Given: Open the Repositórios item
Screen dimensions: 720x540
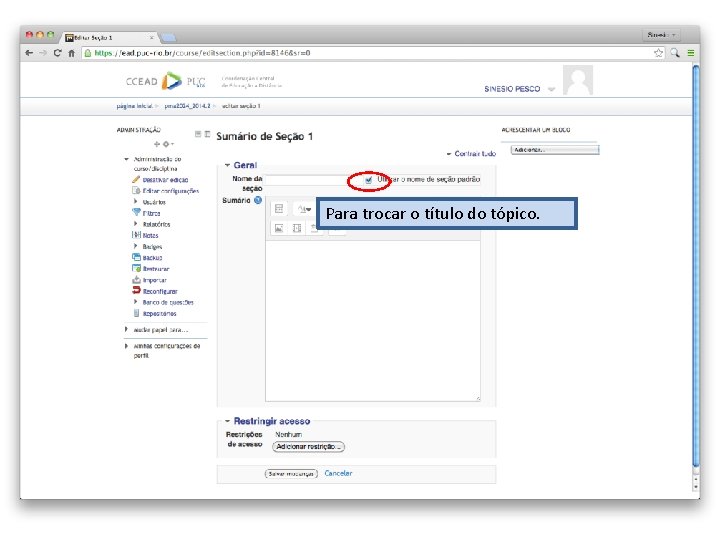Looking at the screenshot, I should point(159,314).
